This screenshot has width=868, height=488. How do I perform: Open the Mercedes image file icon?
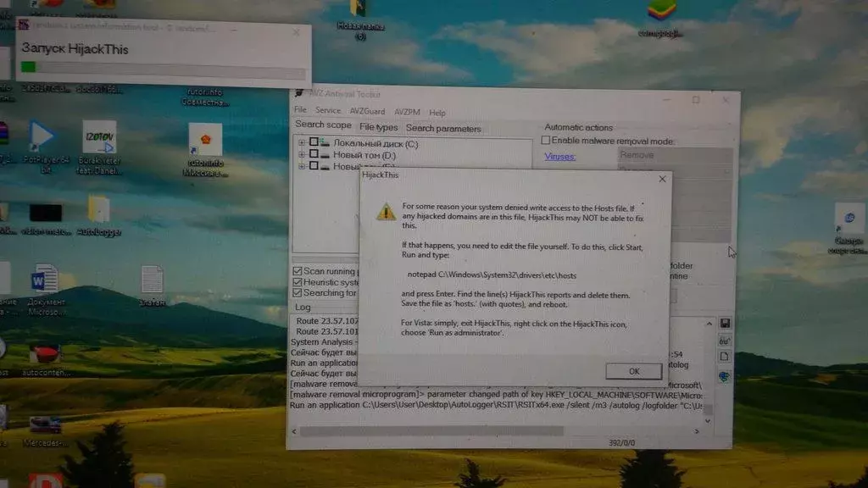coord(46,431)
